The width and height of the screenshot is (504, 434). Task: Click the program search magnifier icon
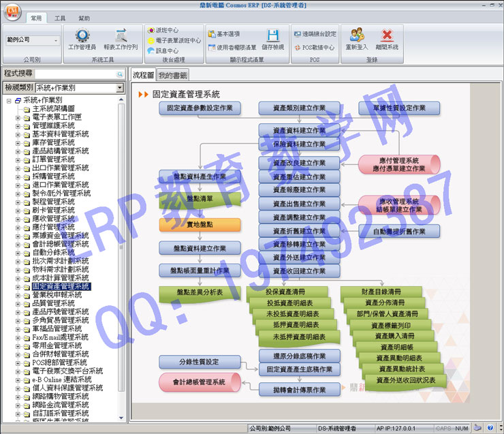pos(120,74)
